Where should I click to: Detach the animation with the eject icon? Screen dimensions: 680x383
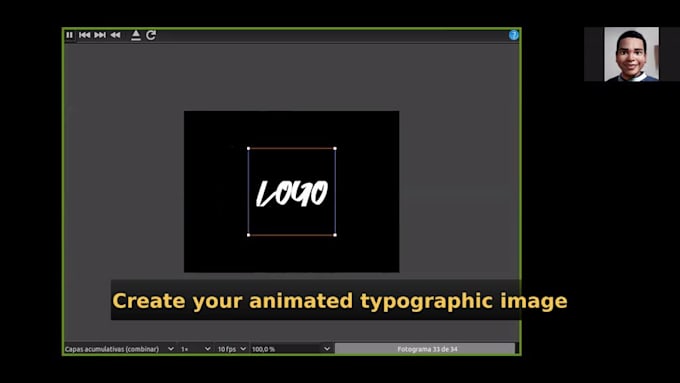[136, 35]
